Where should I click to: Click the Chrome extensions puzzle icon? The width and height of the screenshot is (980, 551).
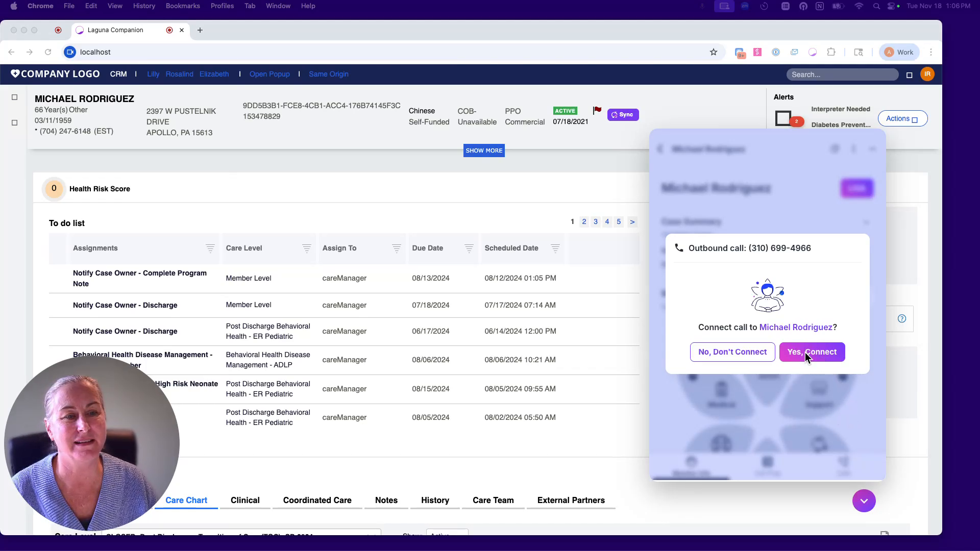tap(831, 52)
